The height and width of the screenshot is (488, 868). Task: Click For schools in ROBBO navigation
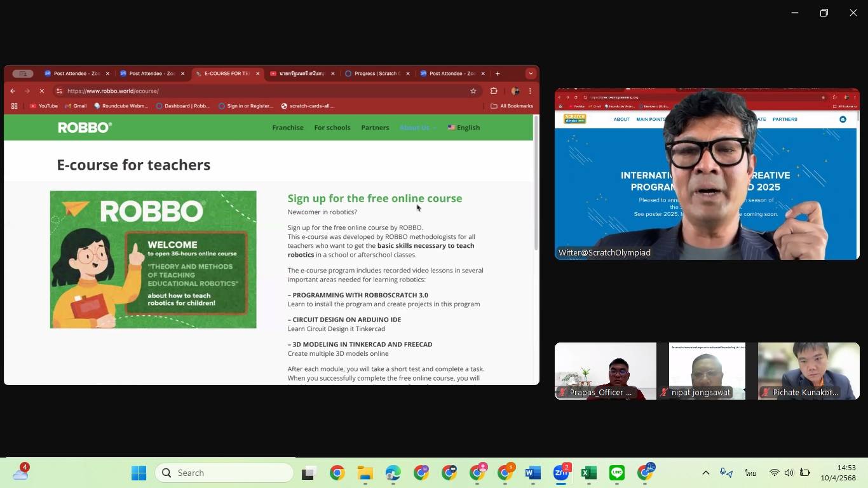click(332, 128)
